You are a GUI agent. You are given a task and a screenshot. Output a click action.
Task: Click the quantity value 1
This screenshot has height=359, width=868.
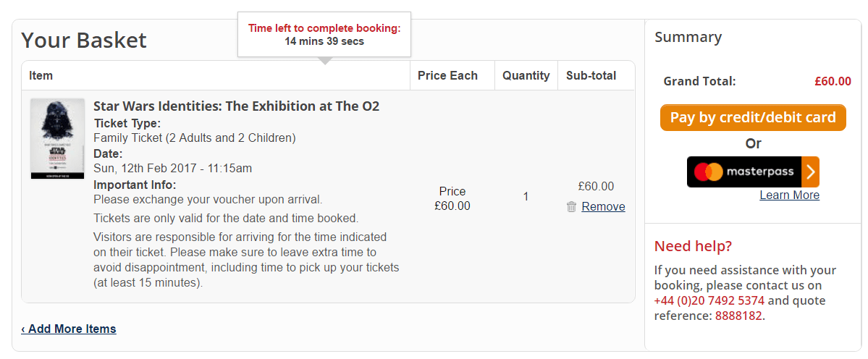526,196
